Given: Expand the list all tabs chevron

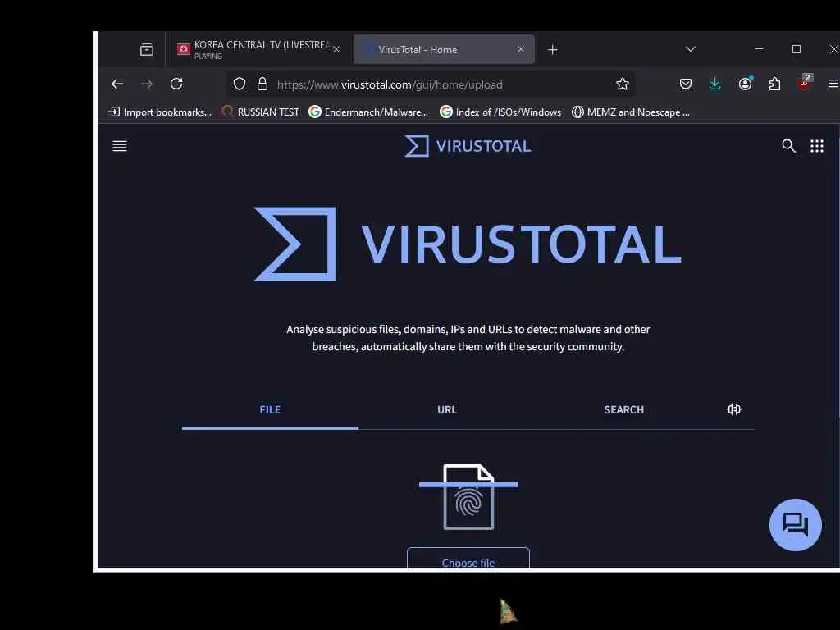Looking at the screenshot, I should pyautogui.click(x=691, y=49).
